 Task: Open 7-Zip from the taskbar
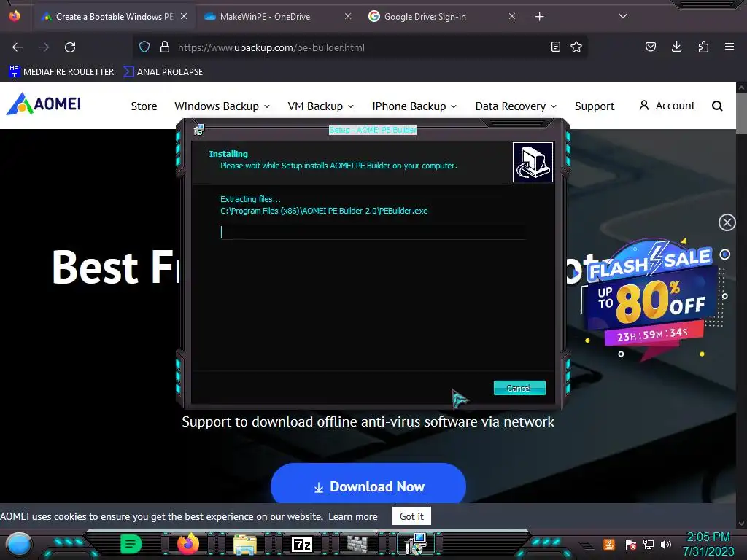point(301,544)
